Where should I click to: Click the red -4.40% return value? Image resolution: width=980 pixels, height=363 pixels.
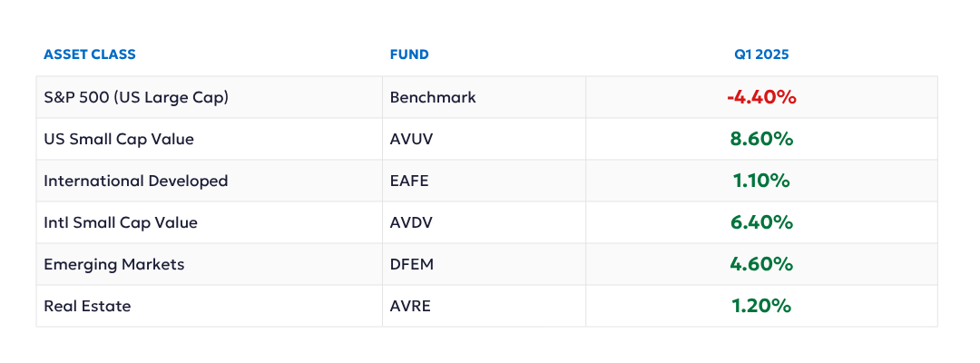pos(761,97)
